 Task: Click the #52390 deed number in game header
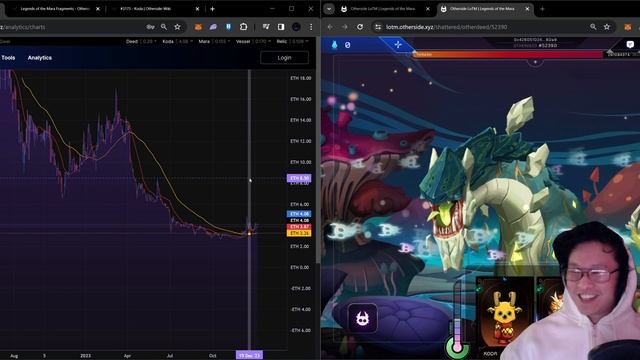click(x=548, y=46)
